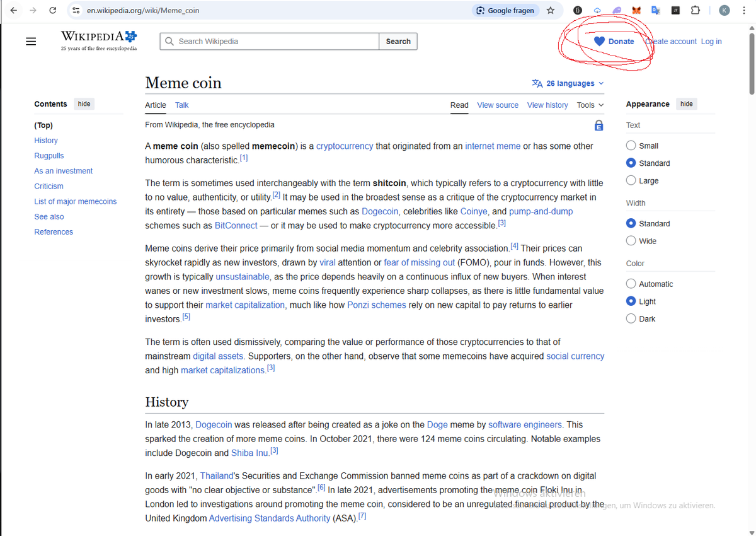
Task: Open Chrome three-dot menu
Action: tap(743, 11)
